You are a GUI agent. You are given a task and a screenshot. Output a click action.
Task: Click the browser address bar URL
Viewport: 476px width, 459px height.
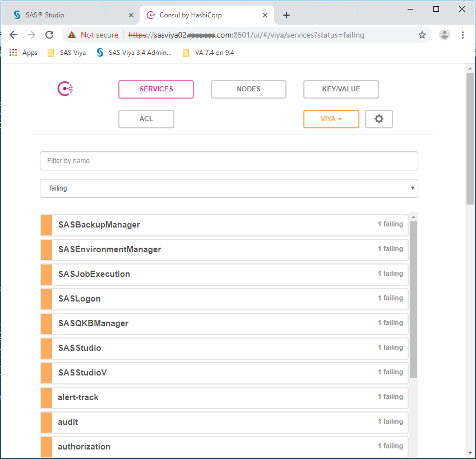pyautogui.click(x=246, y=35)
